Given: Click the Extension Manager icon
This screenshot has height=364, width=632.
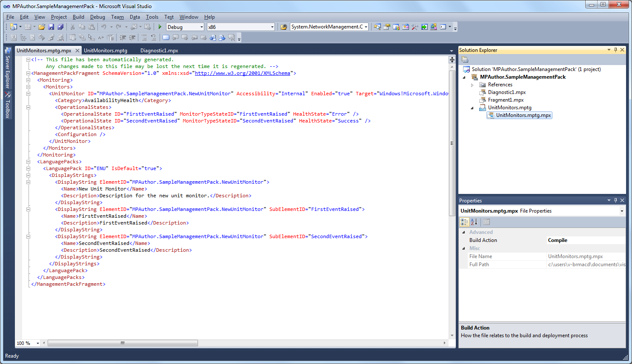Looking at the screenshot, I should pos(434,27).
